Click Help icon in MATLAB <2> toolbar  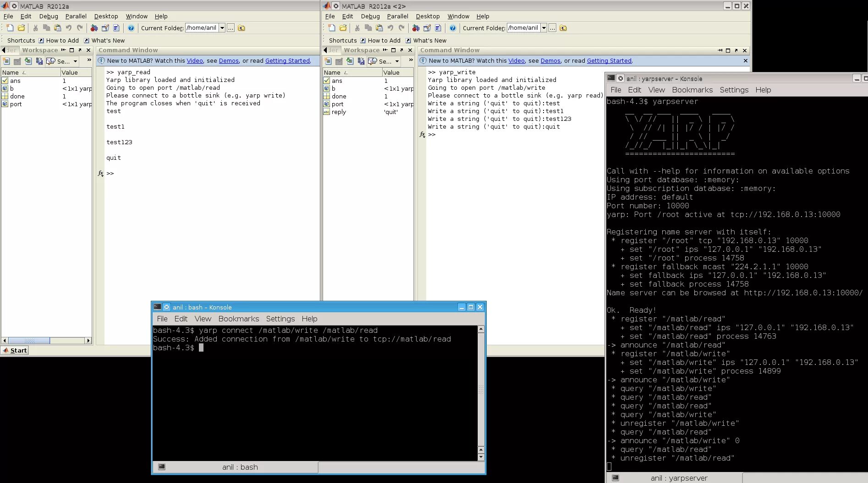[453, 28]
